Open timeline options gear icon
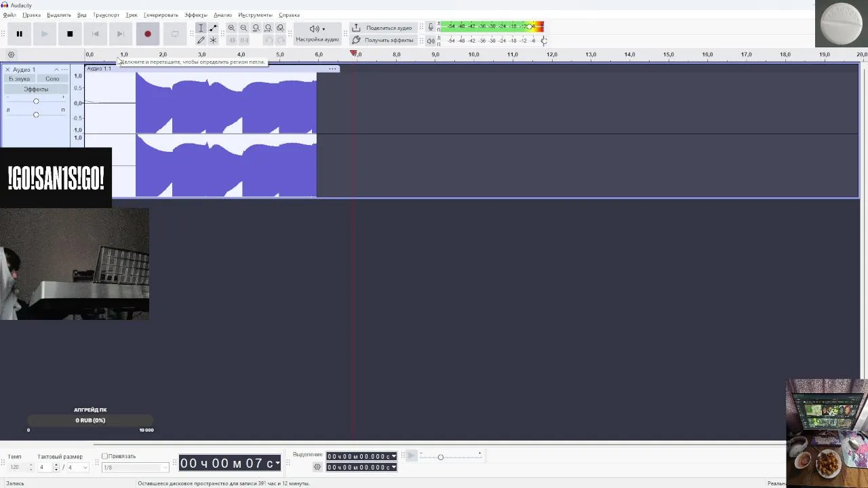 tap(11, 55)
